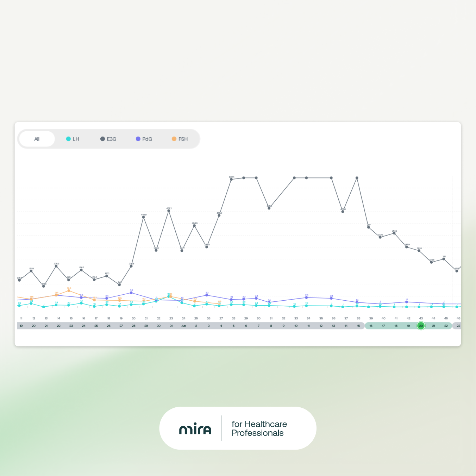
Task: Click the E3G data point labeled 106.6
Action: 44,286
